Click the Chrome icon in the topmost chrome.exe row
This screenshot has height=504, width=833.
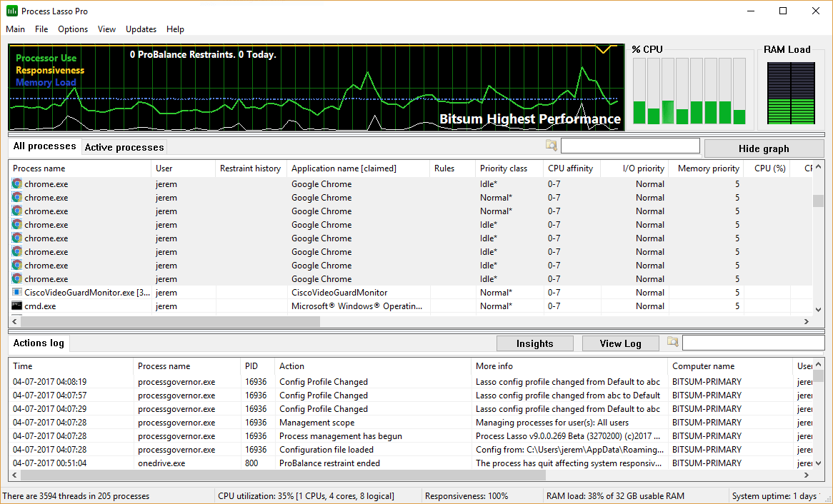[17, 183]
